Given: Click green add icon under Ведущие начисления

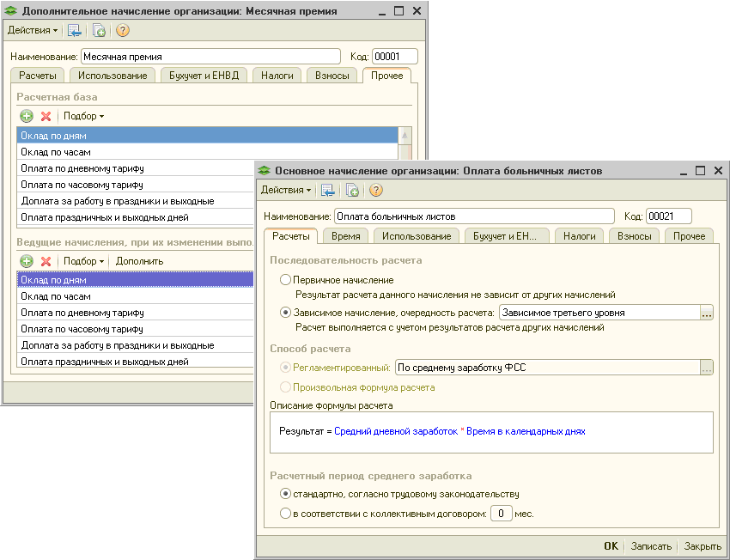Looking at the screenshot, I should coord(27,261).
